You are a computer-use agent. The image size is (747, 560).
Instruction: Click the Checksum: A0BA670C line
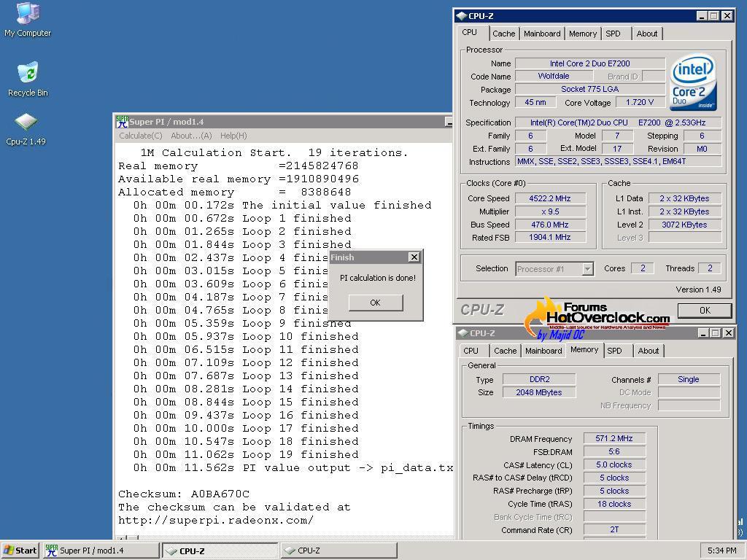tap(184, 494)
